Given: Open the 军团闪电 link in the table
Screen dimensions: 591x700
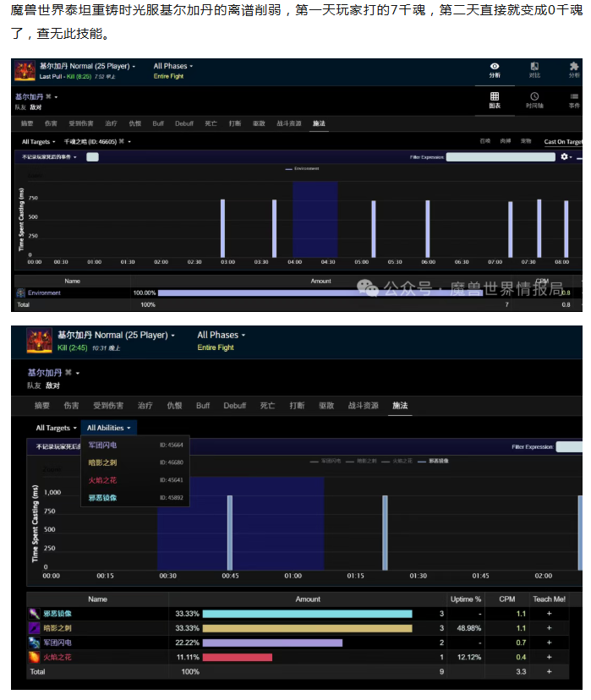Looking at the screenshot, I should (x=57, y=643).
